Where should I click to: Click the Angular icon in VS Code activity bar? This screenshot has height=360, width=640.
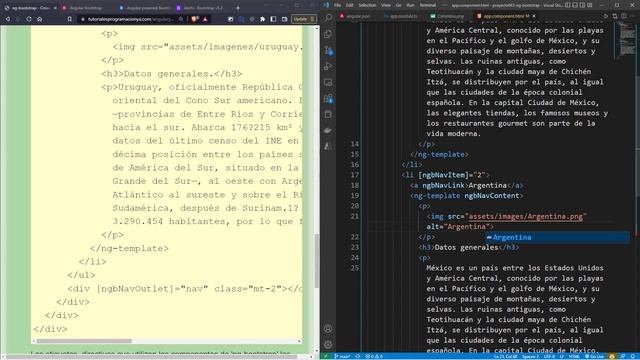tap(328, 146)
